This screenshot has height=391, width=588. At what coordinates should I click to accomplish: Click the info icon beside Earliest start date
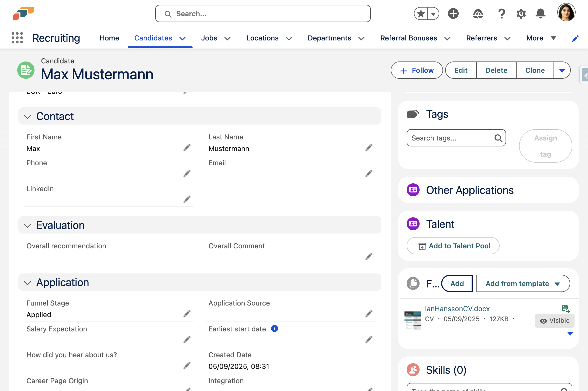tap(274, 328)
